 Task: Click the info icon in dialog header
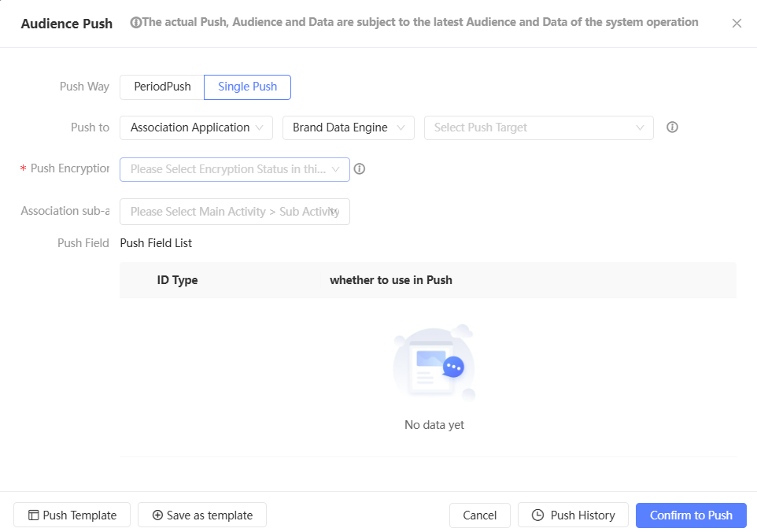click(135, 23)
